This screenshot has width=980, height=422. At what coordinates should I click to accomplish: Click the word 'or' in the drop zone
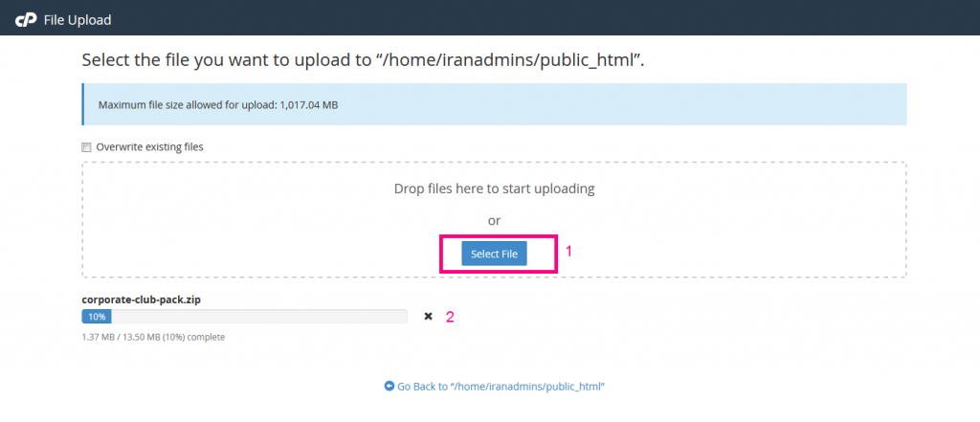[x=494, y=221]
